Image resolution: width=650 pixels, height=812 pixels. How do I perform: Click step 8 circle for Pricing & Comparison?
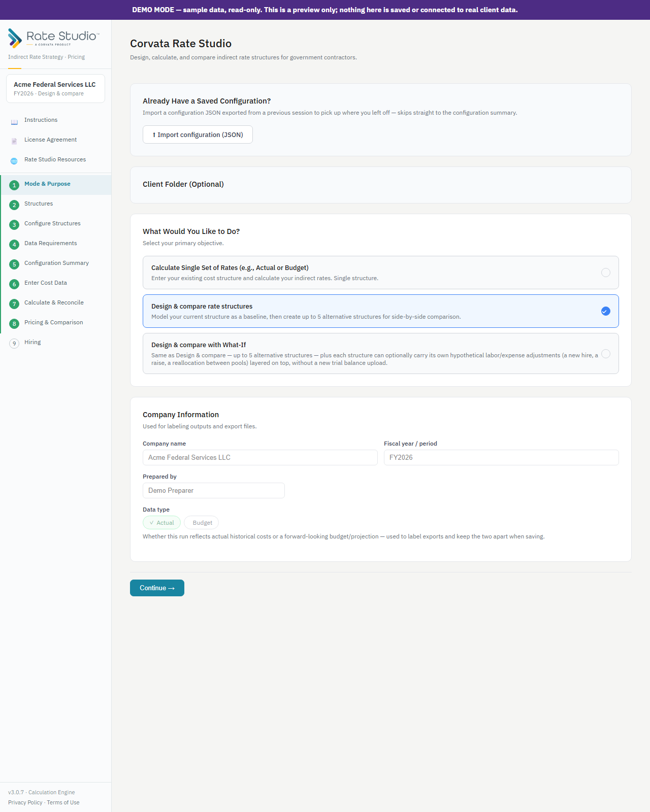pos(14,324)
